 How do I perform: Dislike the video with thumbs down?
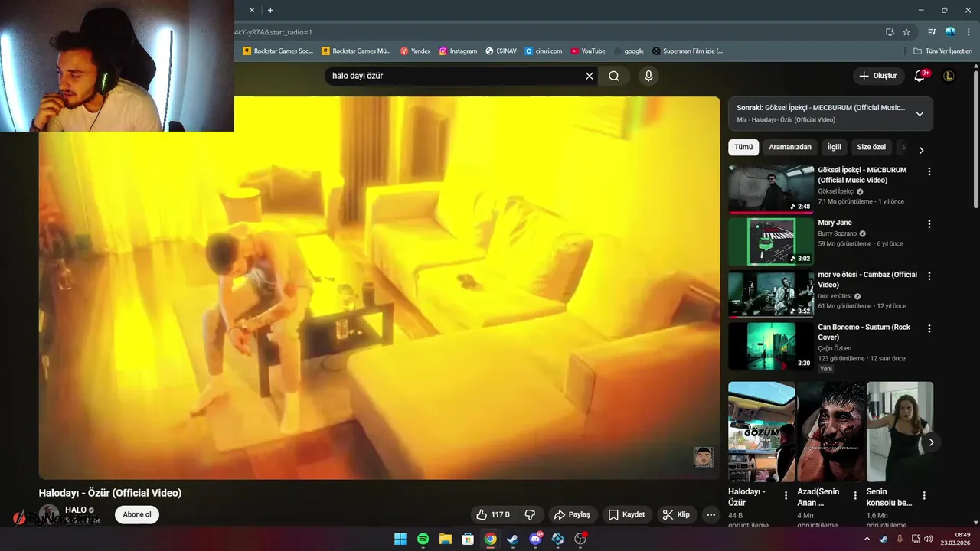[x=530, y=514]
